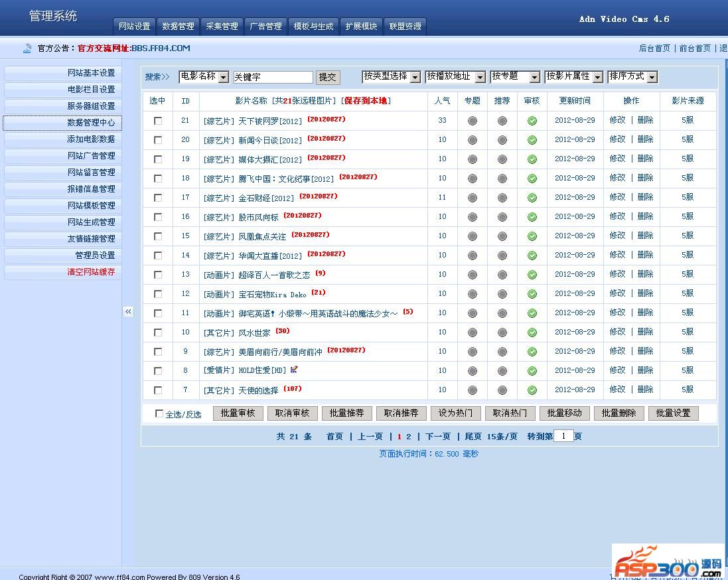Collapse sidebar with double-arrow icon
The image size is (728, 580).
click(x=128, y=312)
